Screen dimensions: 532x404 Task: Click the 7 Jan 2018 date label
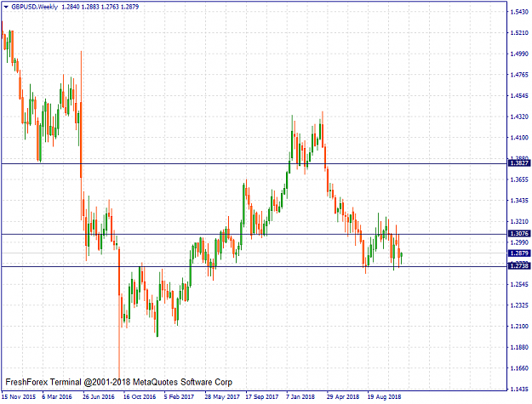tap(300, 396)
